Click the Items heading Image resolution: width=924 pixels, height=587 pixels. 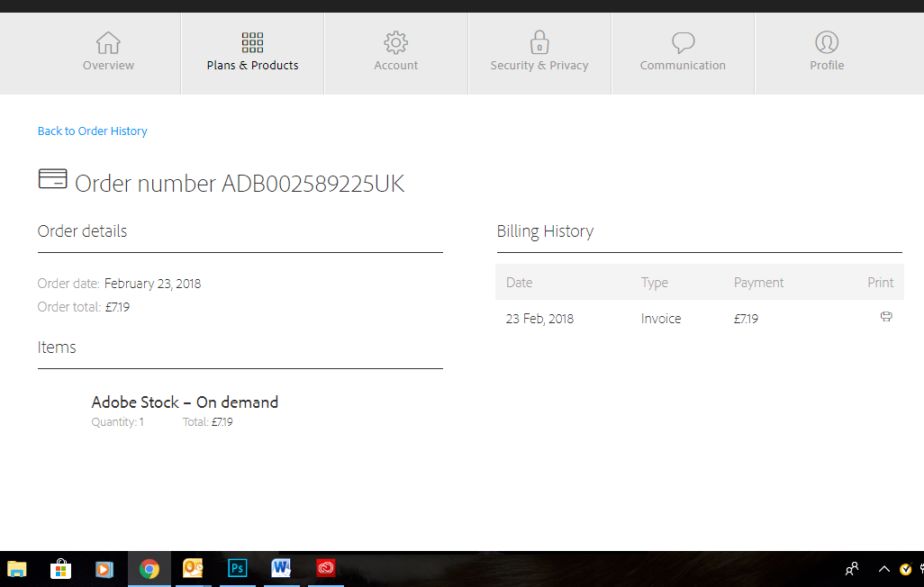point(57,348)
